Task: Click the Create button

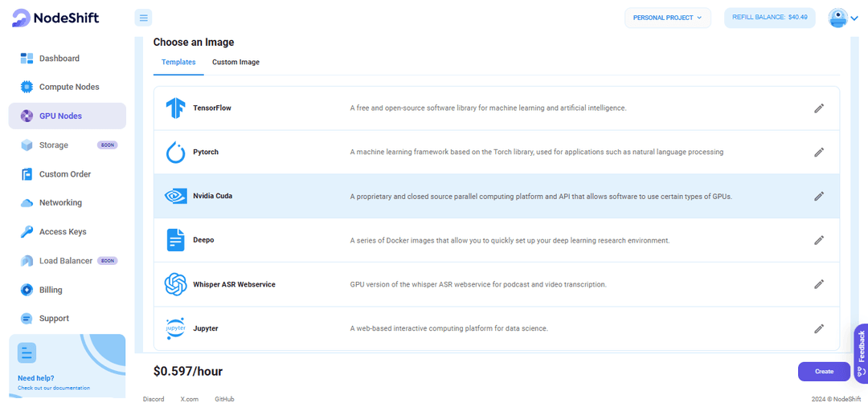Action: click(x=824, y=372)
